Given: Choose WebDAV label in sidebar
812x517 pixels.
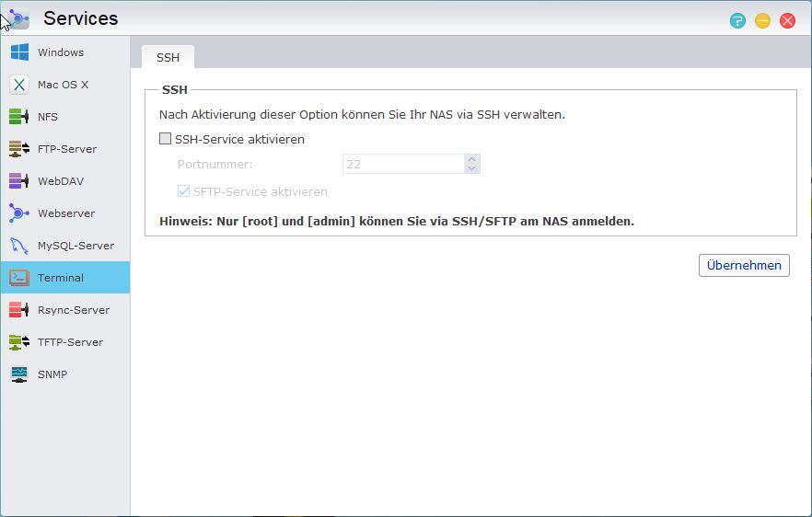Looking at the screenshot, I should pyautogui.click(x=61, y=181).
